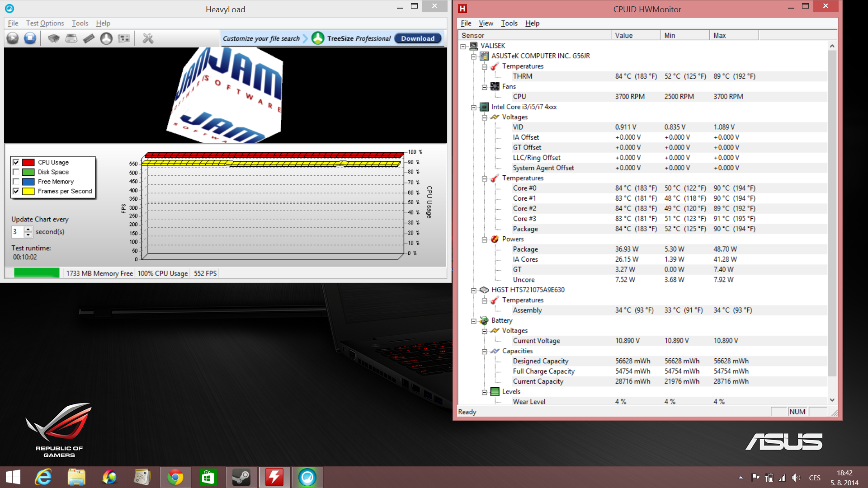Screen dimensions: 868x488
Task: Open HeavyLoad options wrench icon
Action: tap(148, 38)
